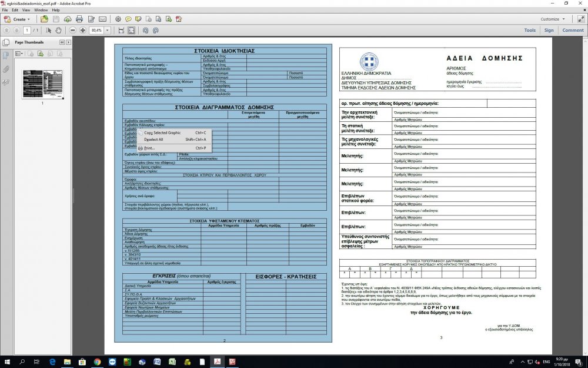
Task: Rotate the view counterclockwise
Action: pos(145,30)
